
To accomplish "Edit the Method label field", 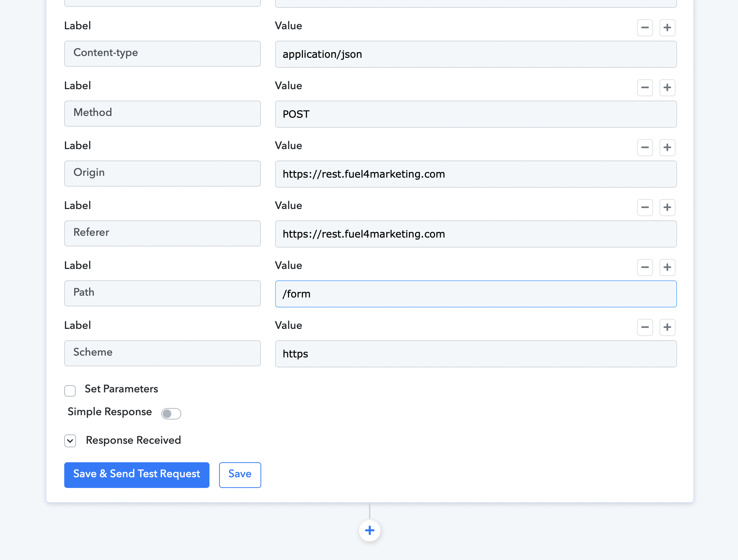I will pyautogui.click(x=162, y=113).
